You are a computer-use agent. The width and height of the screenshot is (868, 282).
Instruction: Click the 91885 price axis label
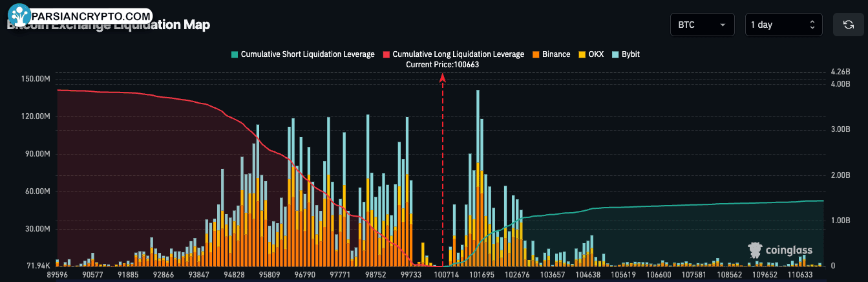point(128,275)
